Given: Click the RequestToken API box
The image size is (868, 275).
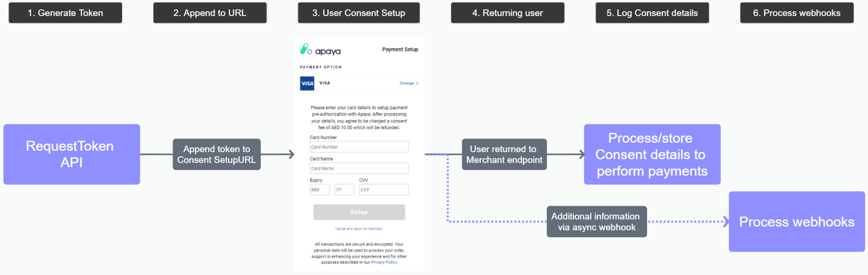Looking at the screenshot, I should 71,154.
